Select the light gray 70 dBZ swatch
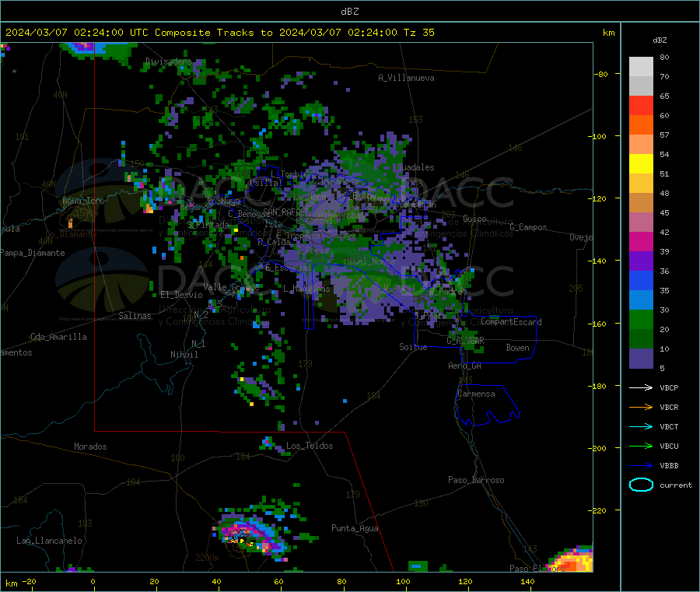 point(641,67)
